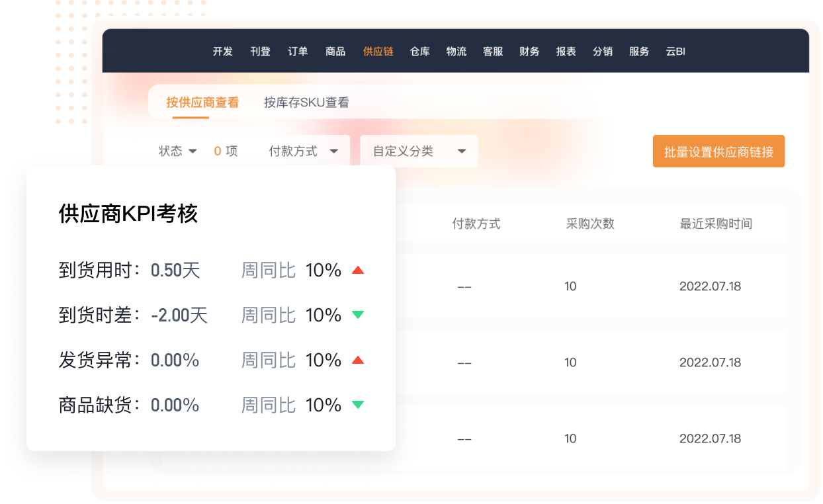Switch to the 按供应商查看 tab
Screen dimensions: 823x504
pyautogui.click(x=202, y=103)
